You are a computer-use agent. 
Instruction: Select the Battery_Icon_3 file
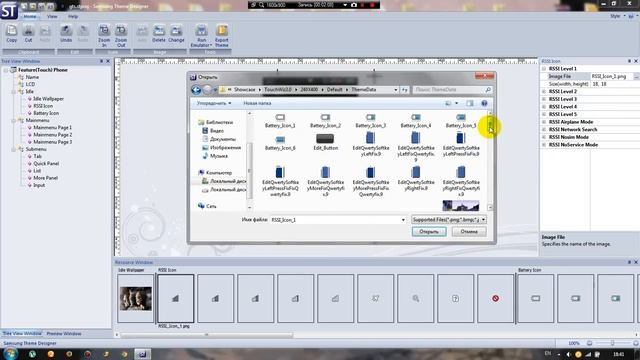(x=371, y=121)
